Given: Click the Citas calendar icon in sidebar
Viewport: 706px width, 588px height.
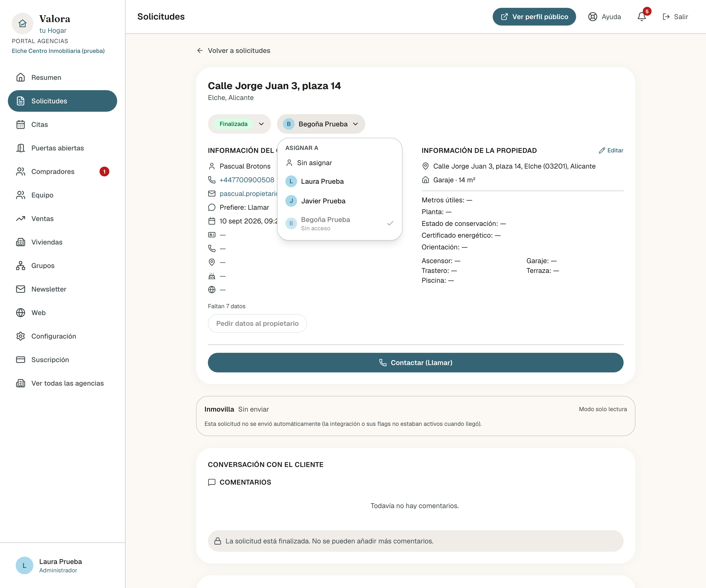Looking at the screenshot, I should point(21,125).
